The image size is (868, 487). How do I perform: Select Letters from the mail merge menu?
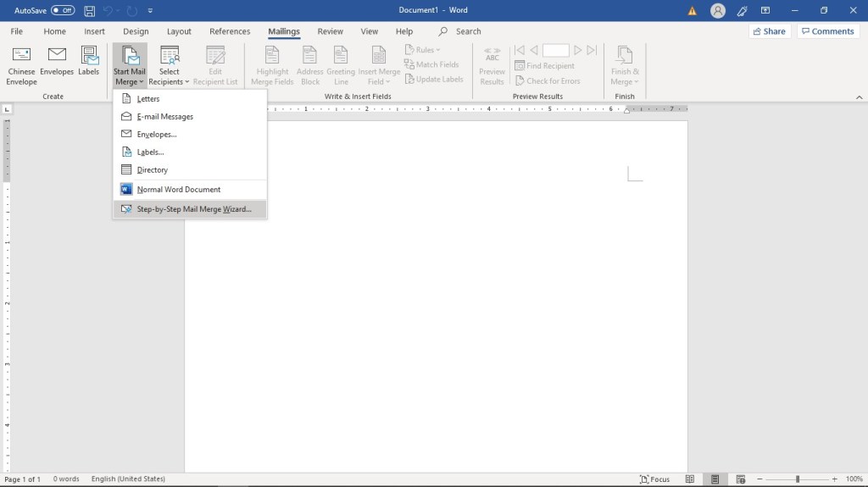click(x=148, y=99)
